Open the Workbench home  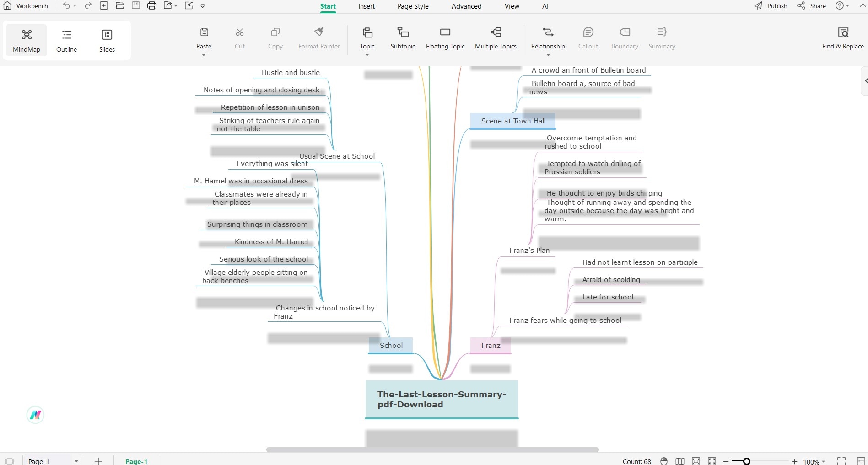[26, 6]
